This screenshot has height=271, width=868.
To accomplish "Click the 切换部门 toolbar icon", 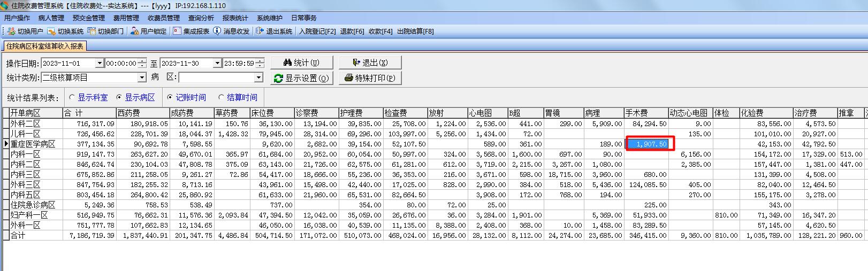I will click(92, 31).
